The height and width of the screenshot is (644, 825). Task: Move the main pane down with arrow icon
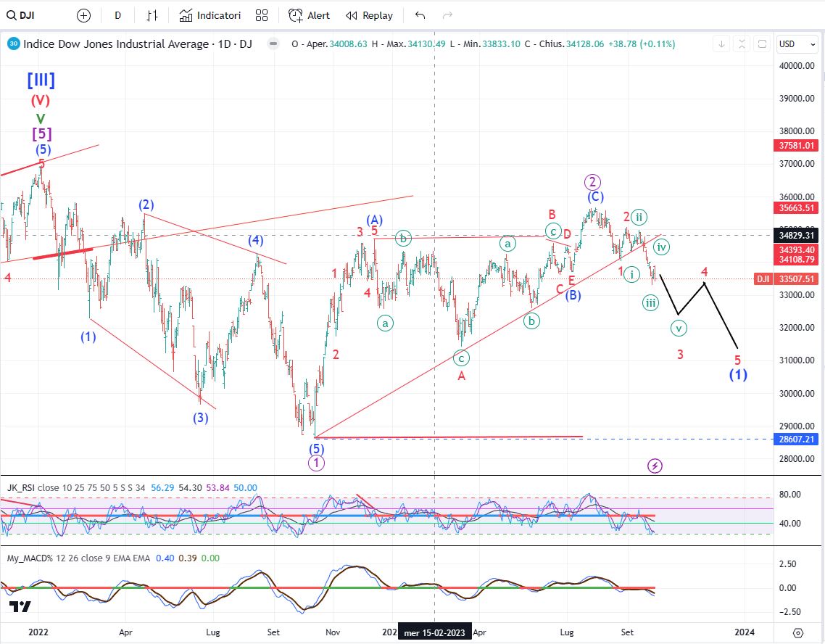coord(721,44)
